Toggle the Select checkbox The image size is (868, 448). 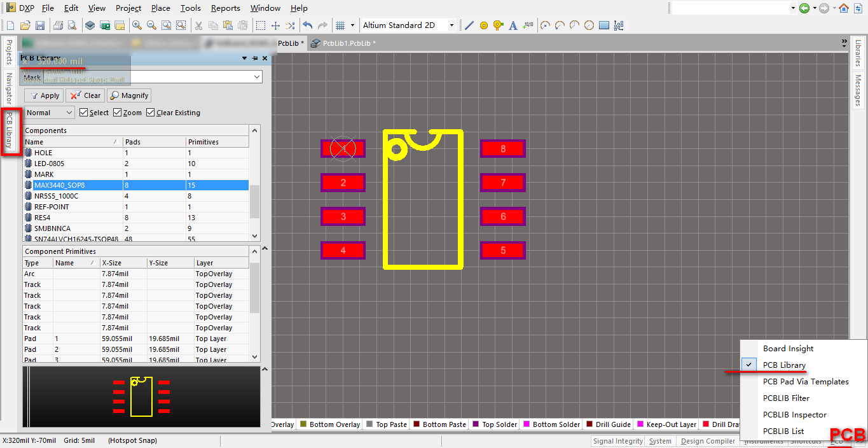tap(84, 113)
